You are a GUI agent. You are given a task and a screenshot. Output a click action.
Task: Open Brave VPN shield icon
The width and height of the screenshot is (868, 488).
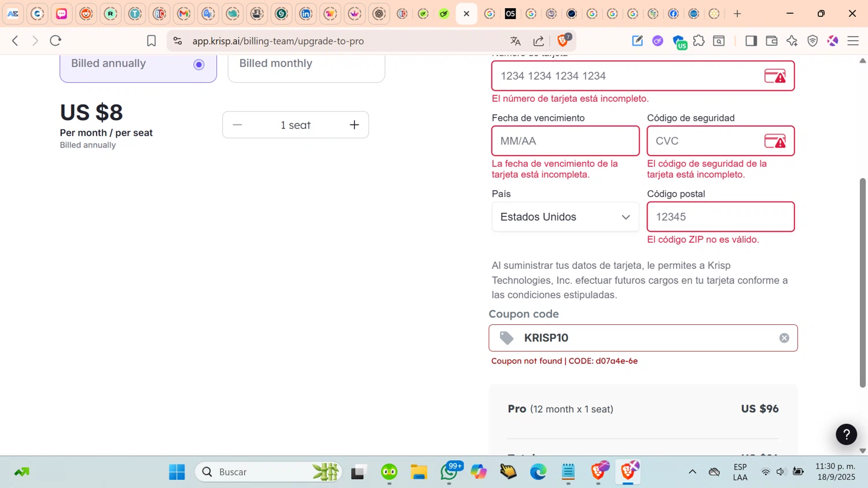812,40
